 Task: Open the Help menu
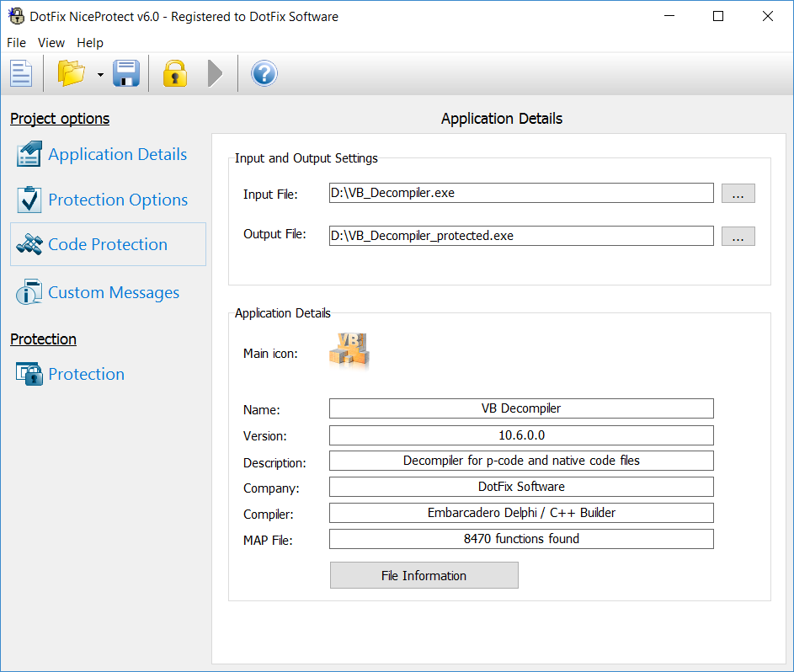[90, 43]
